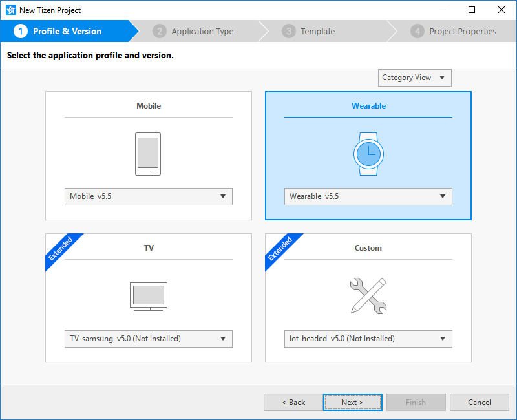The width and height of the screenshot is (517, 420).
Task: Click the Next button
Action: click(x=352, y=402)
